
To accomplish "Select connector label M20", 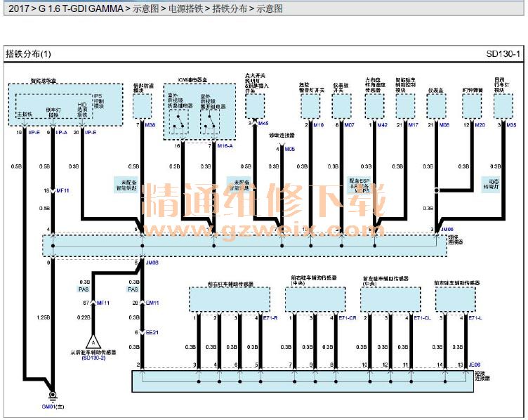I will (x=480, y=125).
